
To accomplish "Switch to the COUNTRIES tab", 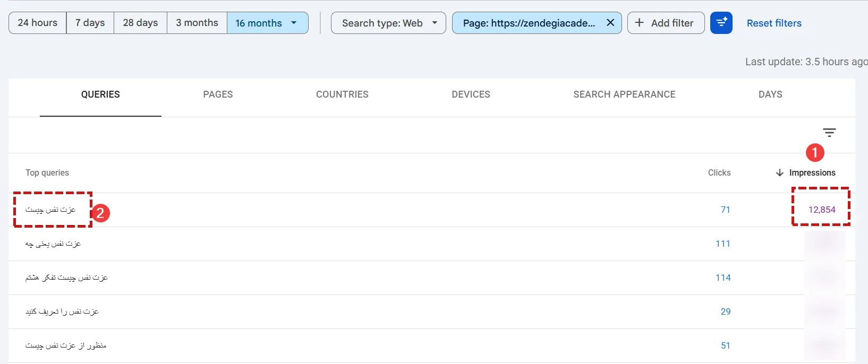I will coord(342,94).
